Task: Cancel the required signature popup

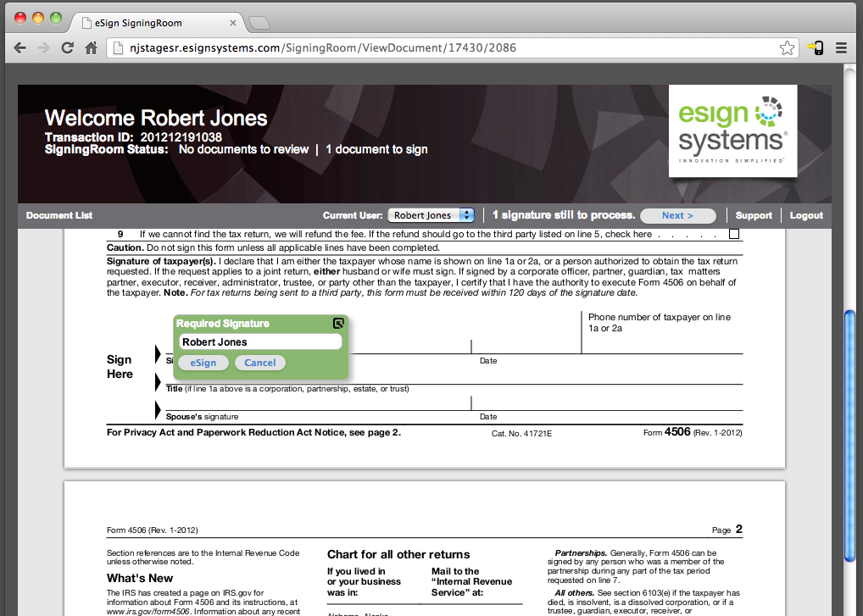Action: (260, 363)
